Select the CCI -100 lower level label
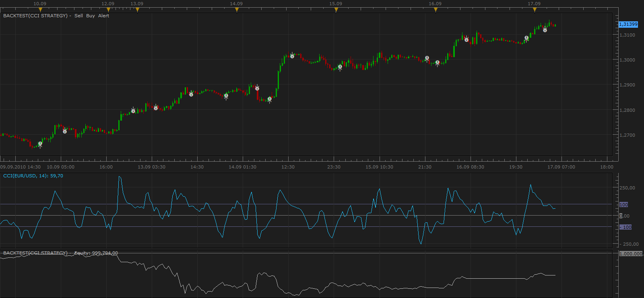This screenshot has height=298, width=644. (x=625, y=227)
